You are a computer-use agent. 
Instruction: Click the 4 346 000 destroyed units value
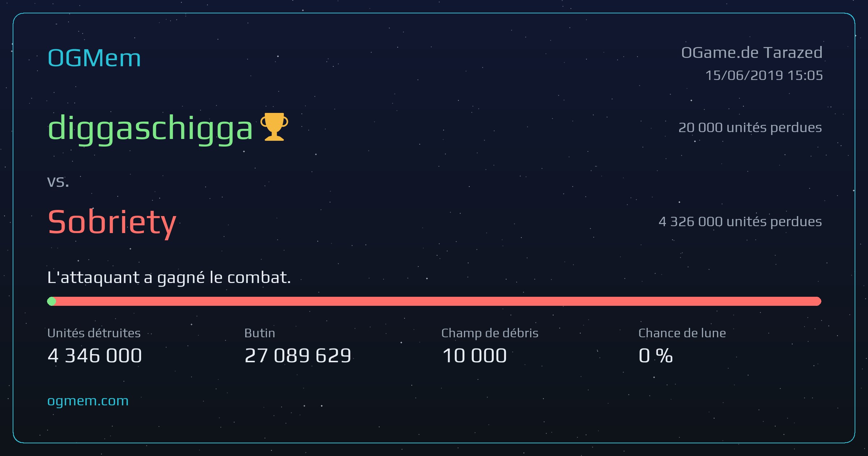(95, 355)
